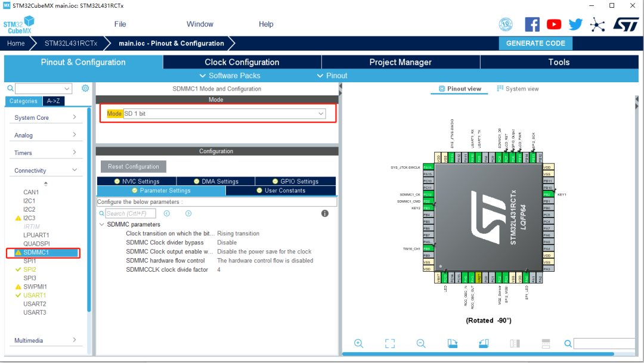Screen dimensions: 644x363
Task: Switch to Tools tab
Action: pos(559,62)
